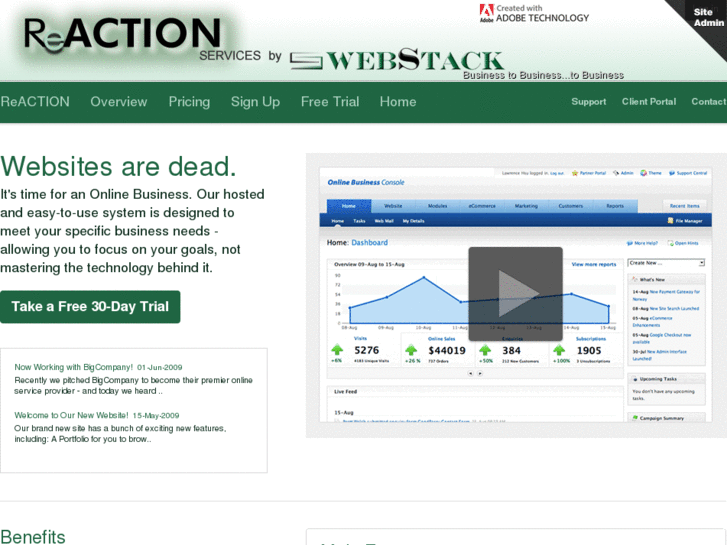
Task: Select the Website tab in console
Action: [393, 206]
